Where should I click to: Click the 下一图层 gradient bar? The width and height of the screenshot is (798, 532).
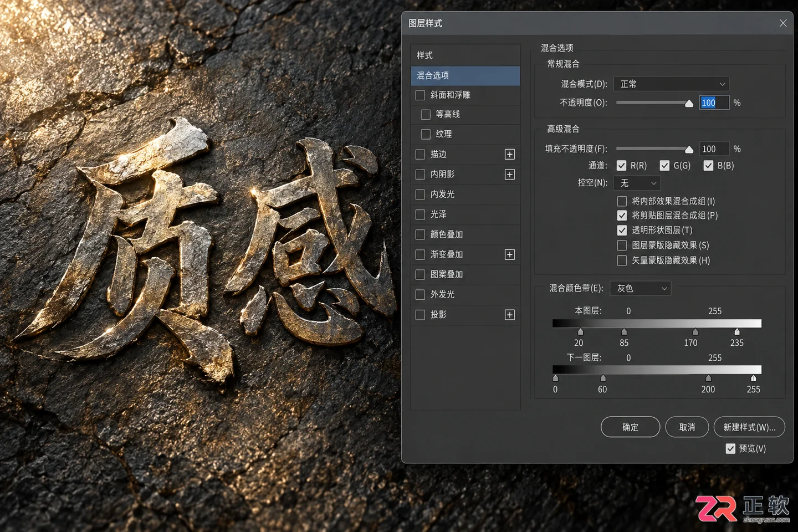click(657, 370)
